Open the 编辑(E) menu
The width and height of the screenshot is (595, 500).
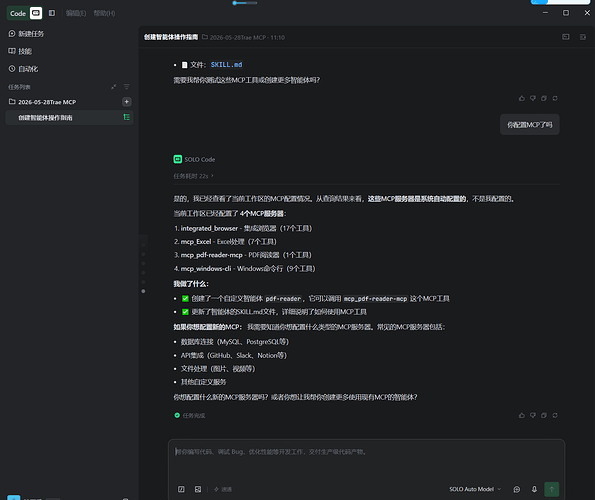click(x=76, y=13)
